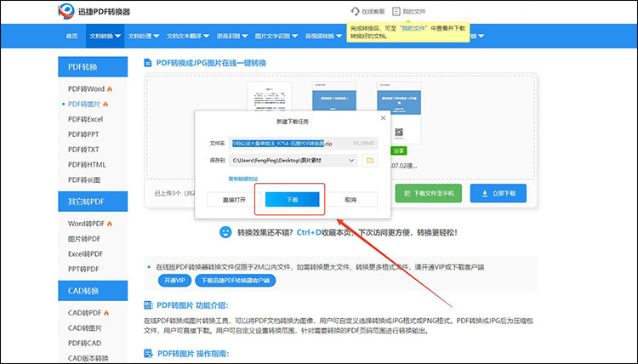Select PDF转HTML in sidebar
This screenshot has width=638, height=364.
(x=87, y=165)
